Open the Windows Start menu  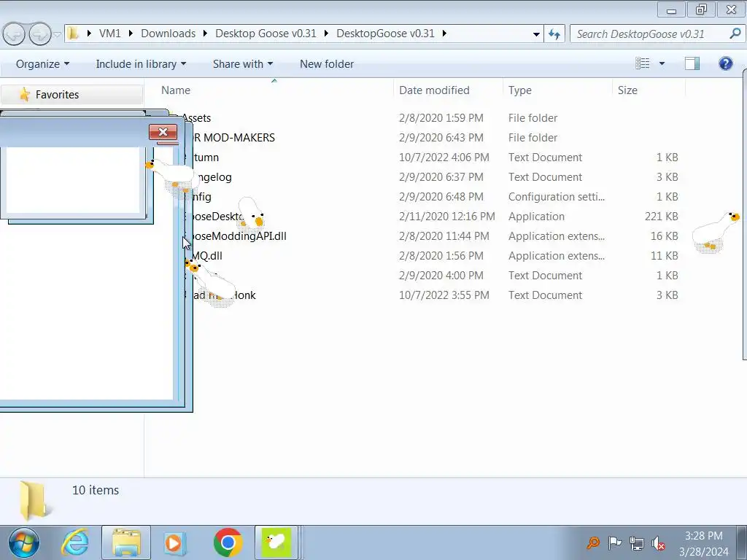click(24, 542)
